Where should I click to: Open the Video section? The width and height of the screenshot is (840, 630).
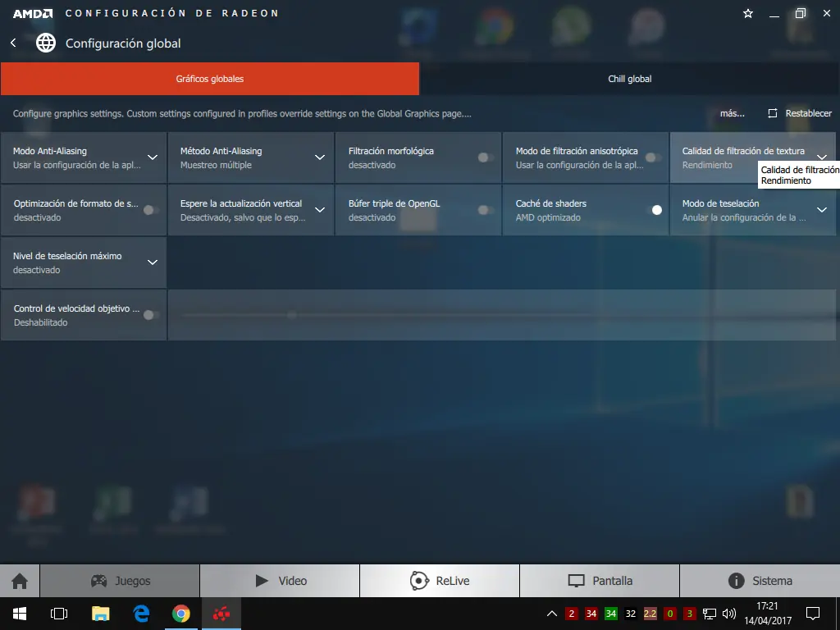pos(280,581)
